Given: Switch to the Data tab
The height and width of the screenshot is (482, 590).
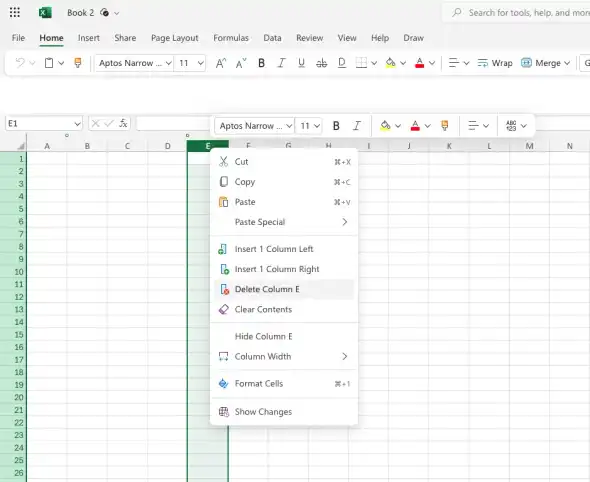Looking at the screenshot, I should pos(272,38).
